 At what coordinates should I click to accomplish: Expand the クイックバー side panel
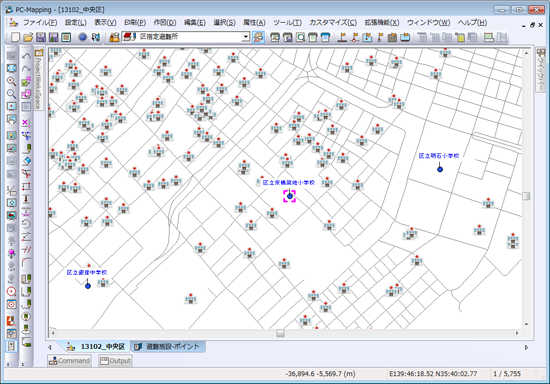[541, 69]
